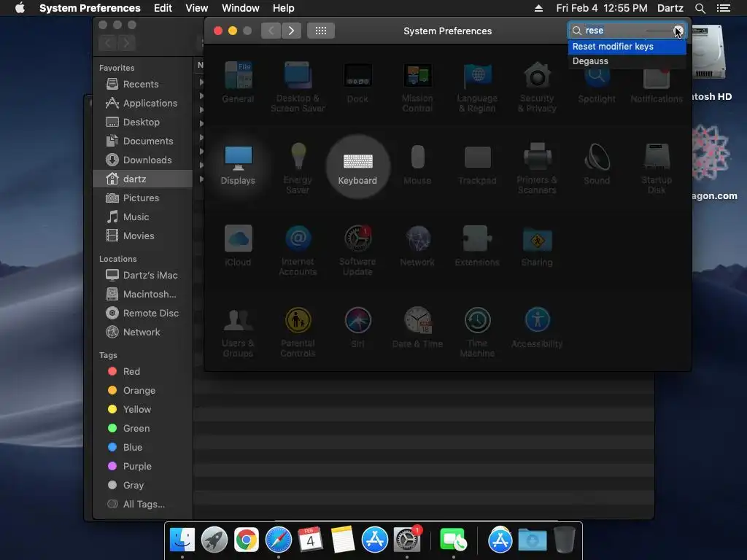Screen dimensions: 747x560
Task: Open Printers & Scanners preferences
Action: coord(537,168)
